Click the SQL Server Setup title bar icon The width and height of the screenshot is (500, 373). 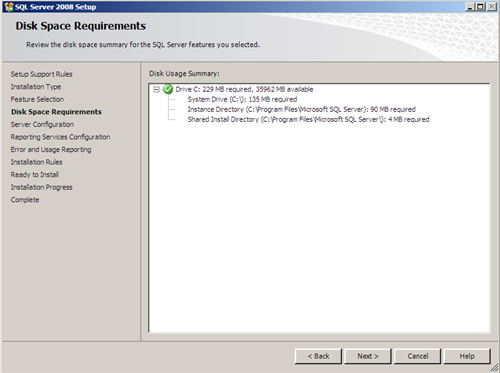9,7
